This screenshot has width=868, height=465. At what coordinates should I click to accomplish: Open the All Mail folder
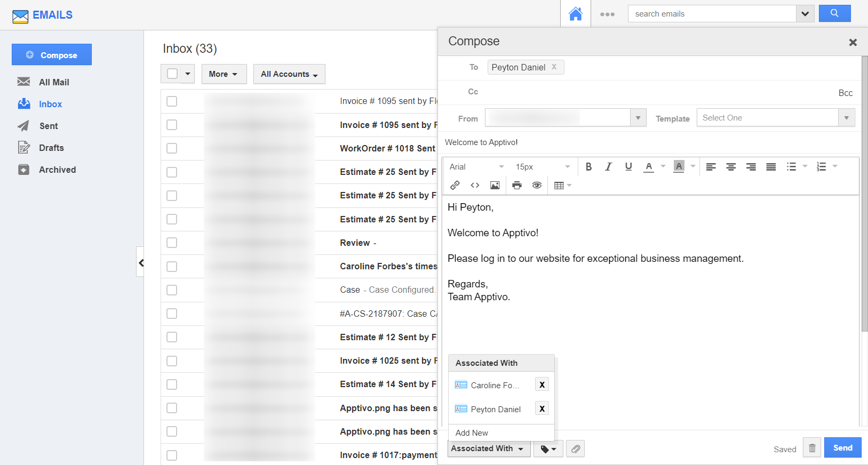coord(54,82)
